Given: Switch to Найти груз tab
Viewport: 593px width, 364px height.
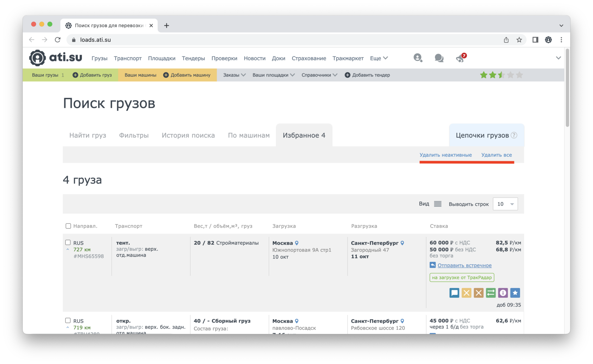Looking at the screenshot, I should pyautogui.click(x=88, y=135).
